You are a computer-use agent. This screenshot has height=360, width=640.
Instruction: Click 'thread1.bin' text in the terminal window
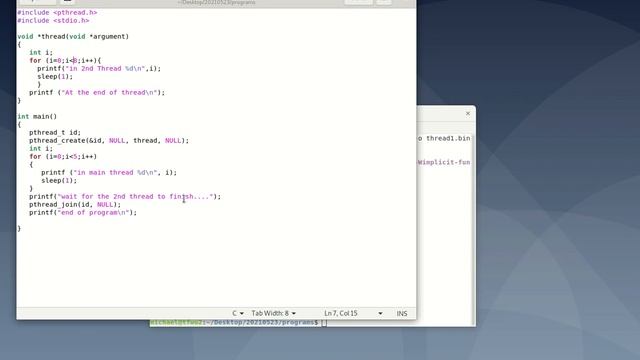(448, 138)
